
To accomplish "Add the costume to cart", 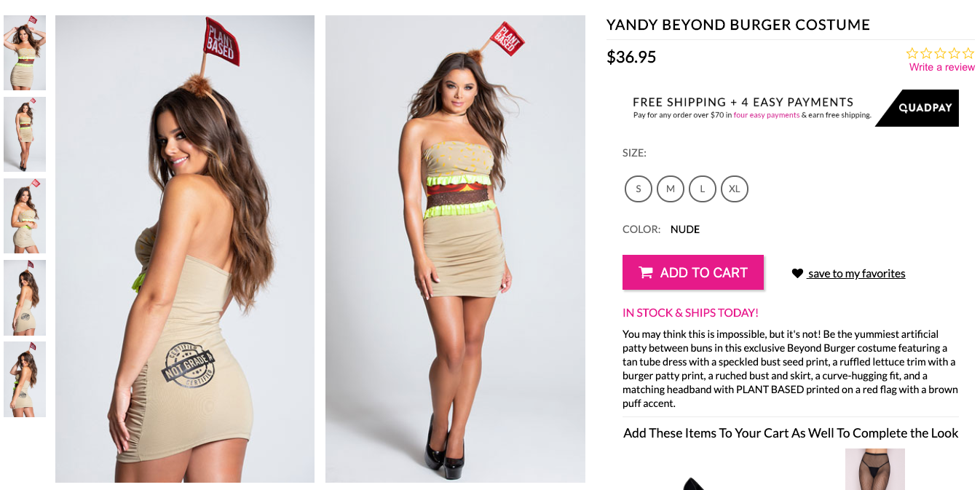I will click(693, 272).
